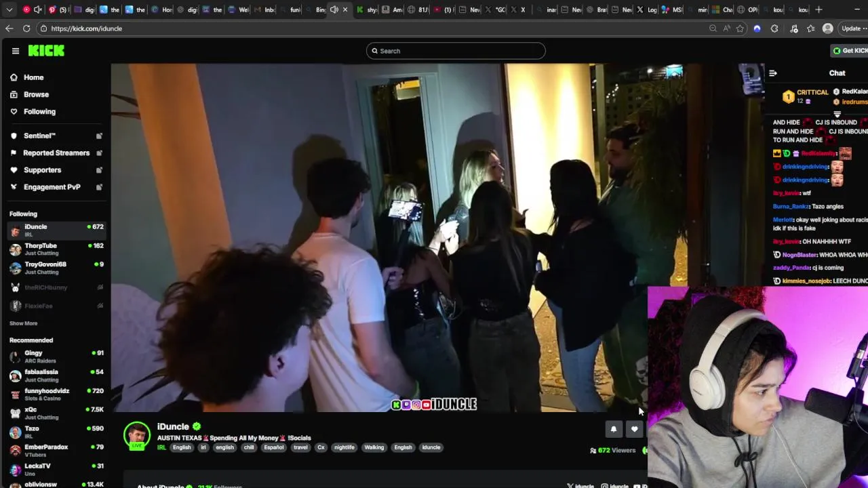Click the iDuncle streamer avatar
The height and width of the screenshot is (488, 868).
[x=137, y=435]
